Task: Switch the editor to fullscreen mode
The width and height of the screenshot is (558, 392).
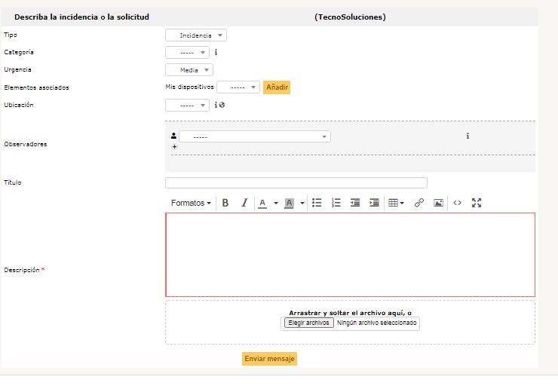Action: (477, 203)
